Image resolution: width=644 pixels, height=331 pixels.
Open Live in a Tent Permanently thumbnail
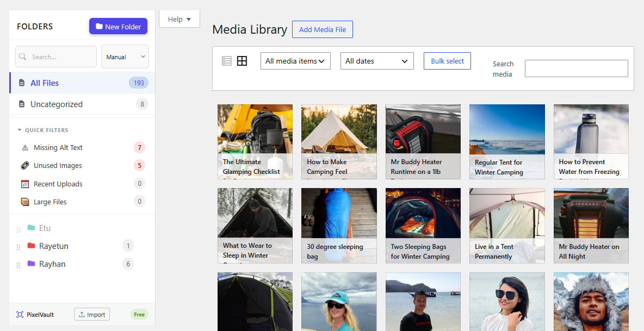pyautogui.click(x=507, y=226)
